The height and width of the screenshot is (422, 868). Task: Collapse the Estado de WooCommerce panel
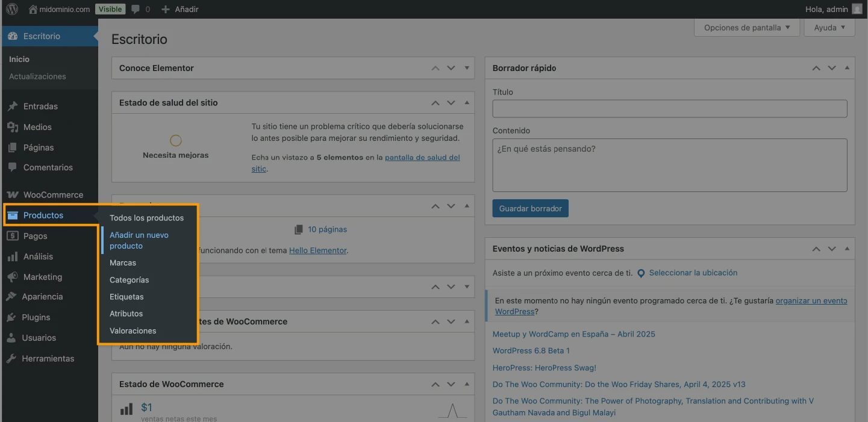(467, 384)
